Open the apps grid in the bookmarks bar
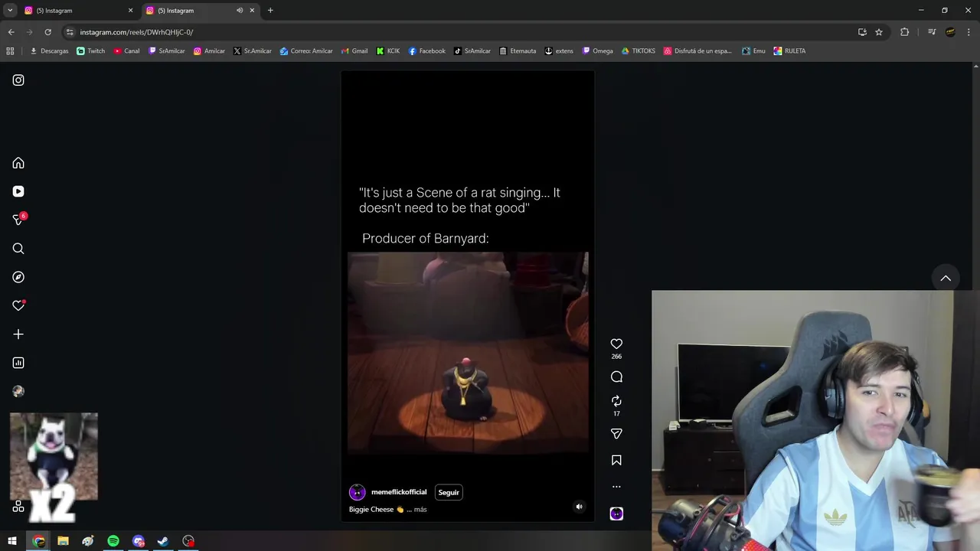This screenshot has height=551, width=980. 10,51
